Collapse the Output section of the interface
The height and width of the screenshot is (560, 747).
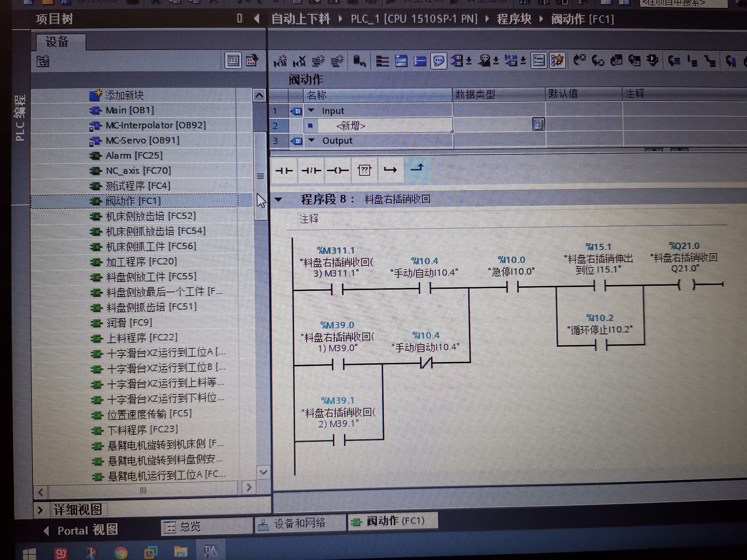coord(312,140)
